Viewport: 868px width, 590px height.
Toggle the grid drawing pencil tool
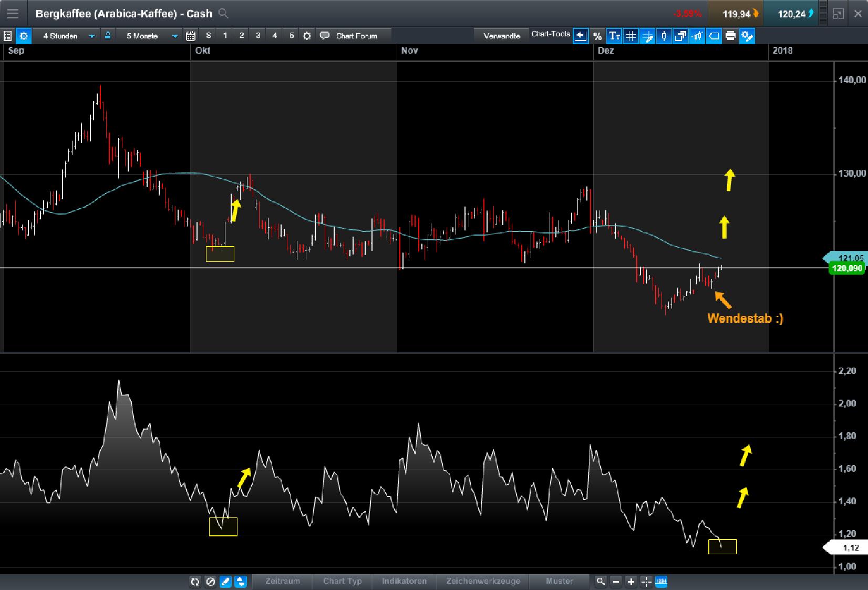647,36
